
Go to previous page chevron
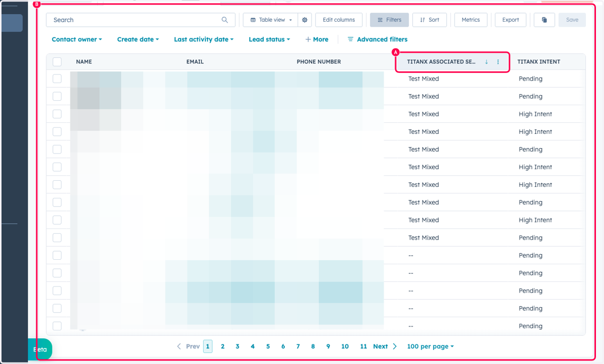[179, 346]
